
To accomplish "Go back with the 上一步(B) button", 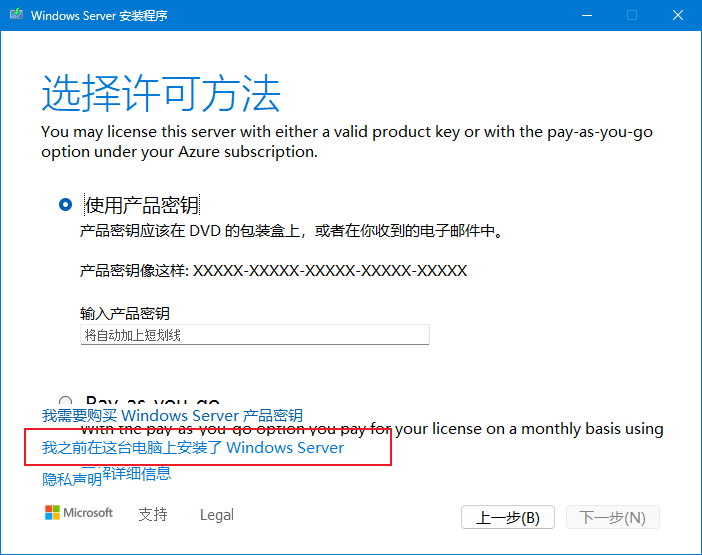I will pyautogui.click(x=508, y=517).
